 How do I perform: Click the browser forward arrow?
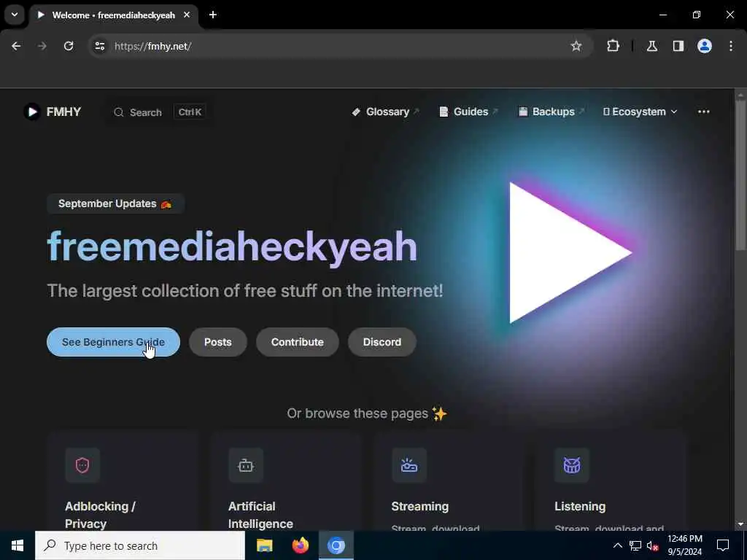42,46
